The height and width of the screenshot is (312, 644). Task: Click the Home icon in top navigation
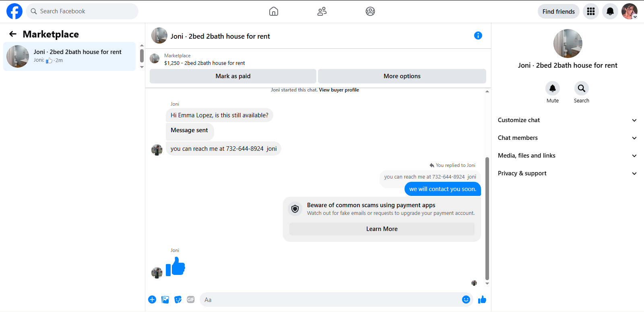point(274,11)
